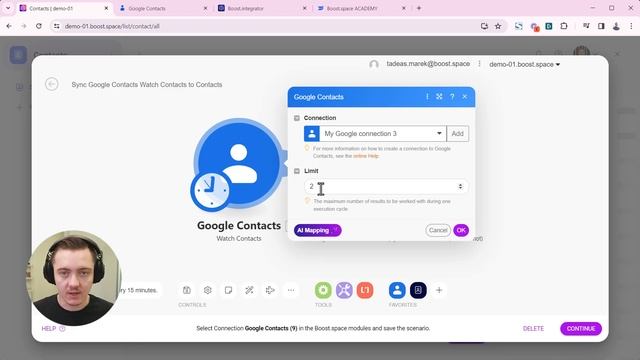Select the Contacts demo-01 browser tab
Image resolution: width=640 pixels, height=360 pixels.
point(64,8)
